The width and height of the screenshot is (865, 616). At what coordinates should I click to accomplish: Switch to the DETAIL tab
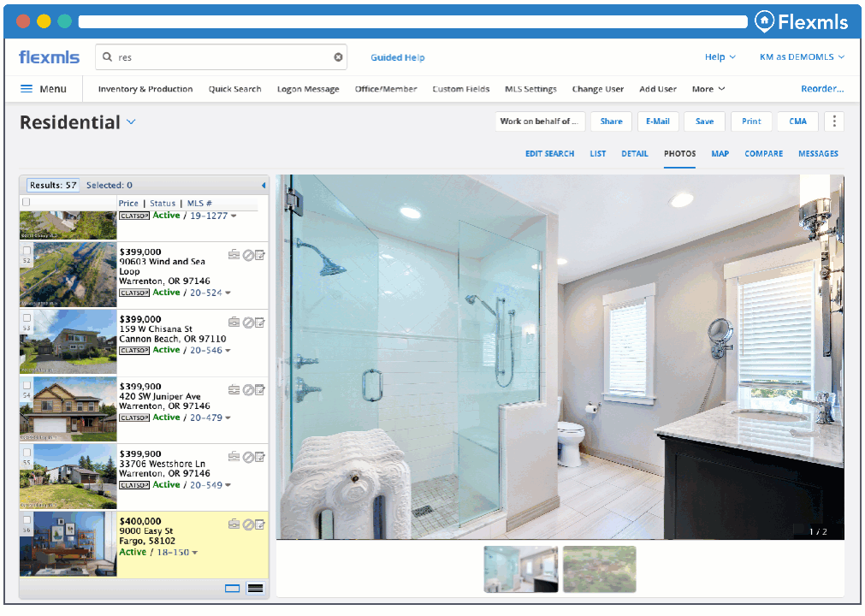point(634,154)
